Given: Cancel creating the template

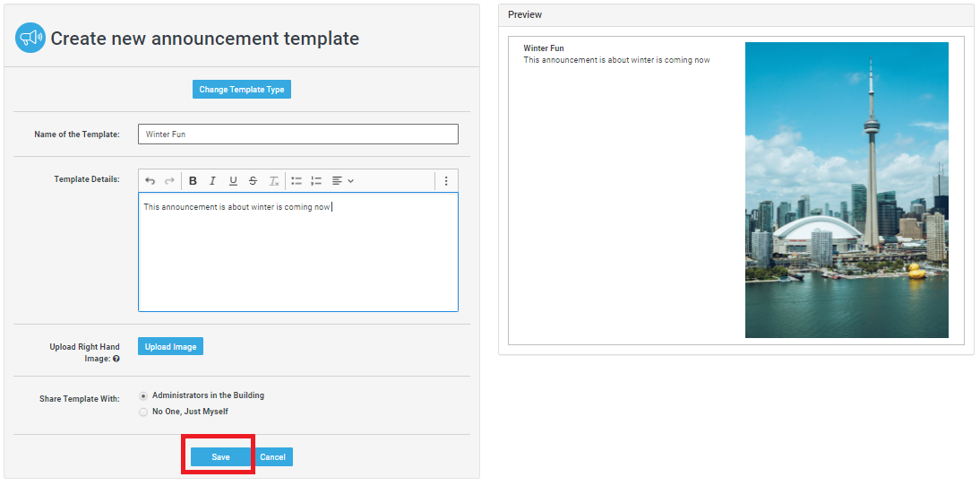Looking at the screenshot, I should pos(272,457).
